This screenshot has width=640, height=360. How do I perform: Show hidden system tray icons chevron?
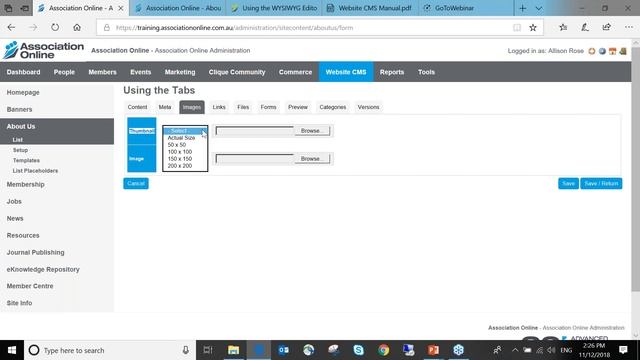click(515, 350)
